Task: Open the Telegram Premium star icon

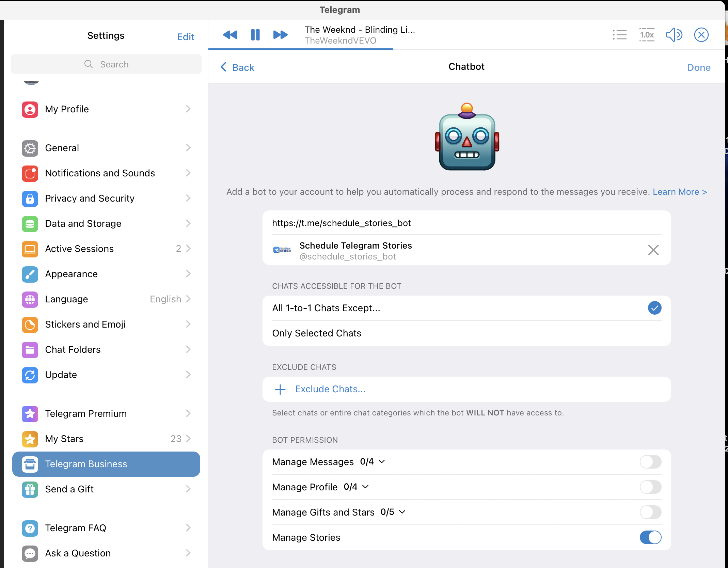Action: [30, 414]
